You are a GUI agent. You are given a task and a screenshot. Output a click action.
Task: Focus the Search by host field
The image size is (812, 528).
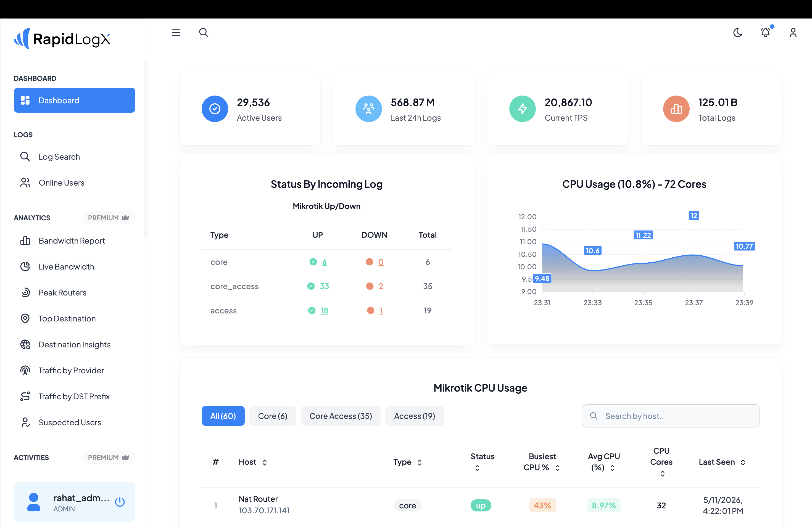[671, 416]
